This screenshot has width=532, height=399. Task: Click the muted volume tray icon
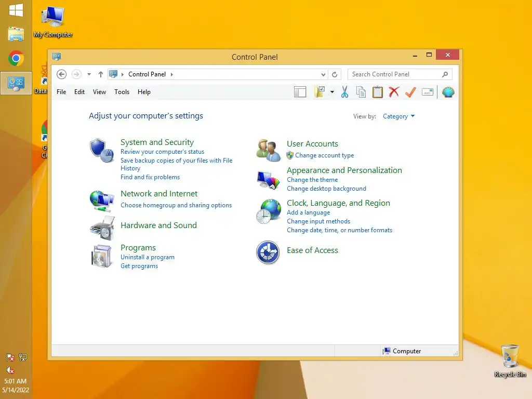(x=10, y=370)
